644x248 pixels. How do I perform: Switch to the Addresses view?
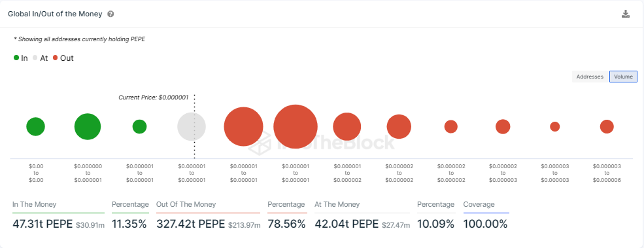click(590, 77)
